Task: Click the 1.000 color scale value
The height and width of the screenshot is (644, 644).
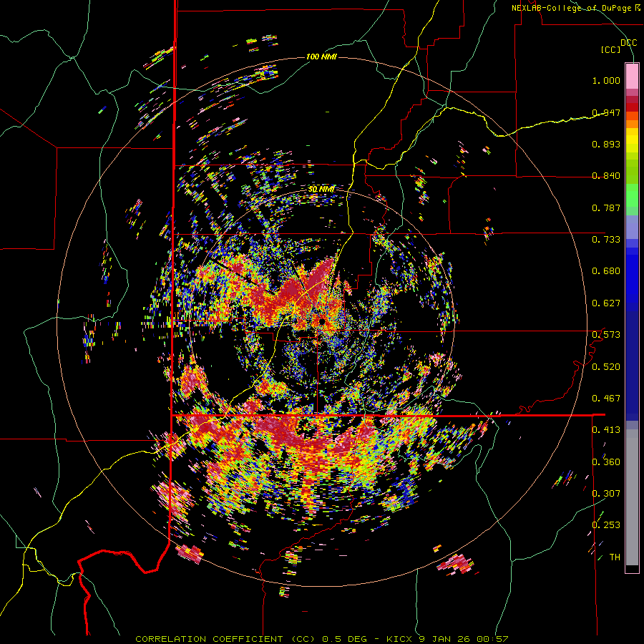Action: 606,80
